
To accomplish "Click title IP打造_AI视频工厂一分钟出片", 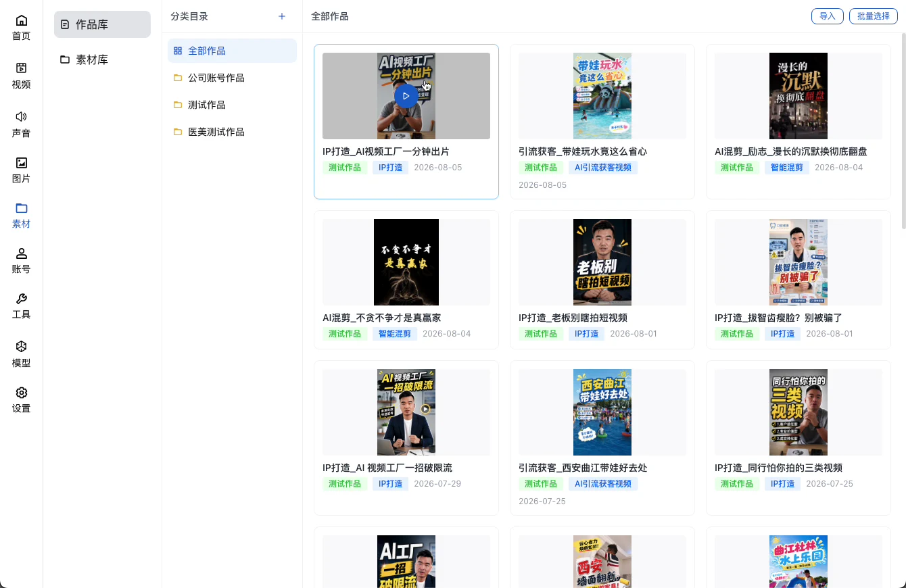I will click(386, 151).
